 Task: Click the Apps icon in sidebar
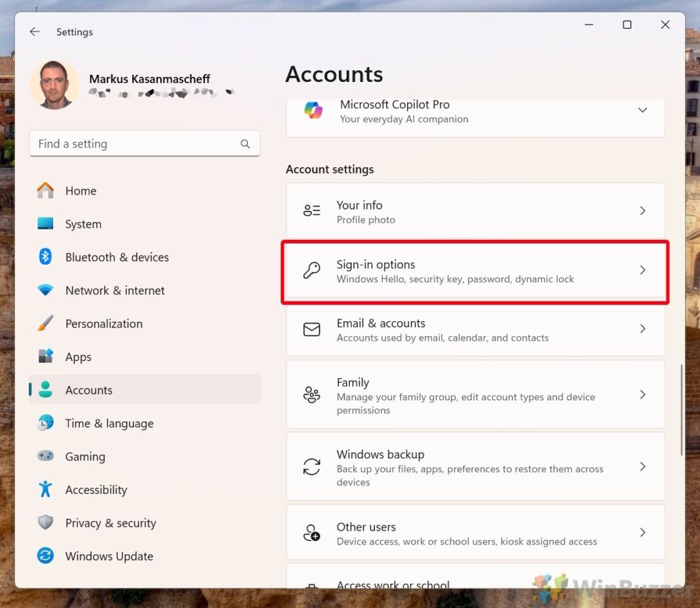pos(45,356)
